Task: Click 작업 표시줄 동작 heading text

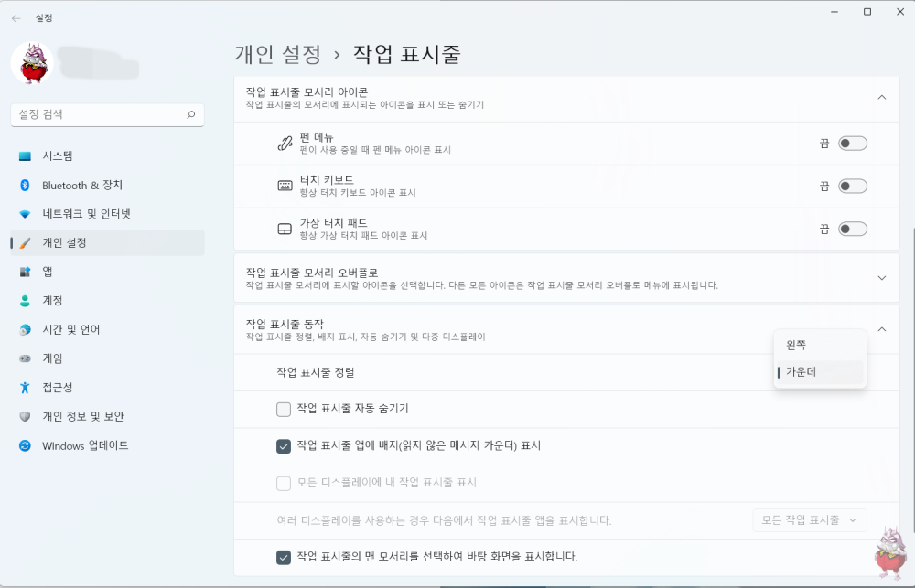Action: pyautogui.click(x=285, y=324)
